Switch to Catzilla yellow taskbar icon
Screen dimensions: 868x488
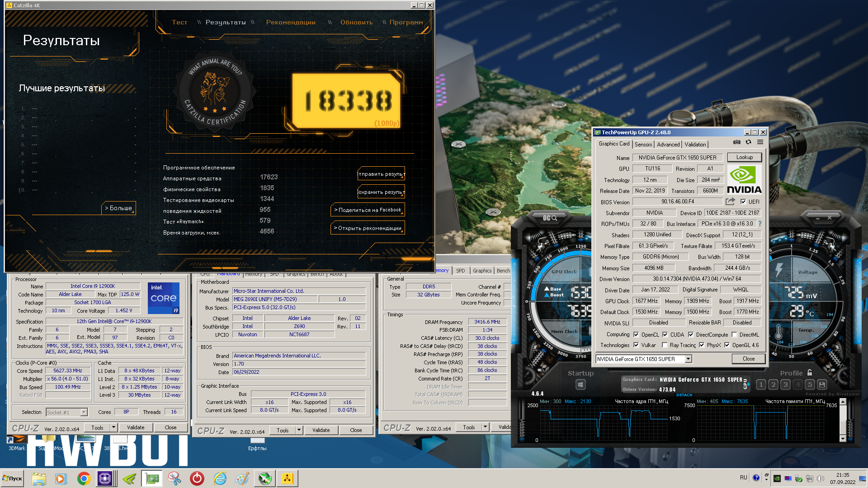288,479
